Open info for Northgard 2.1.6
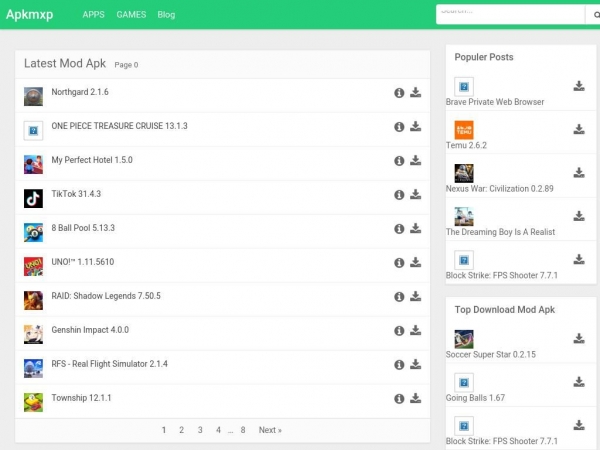 399,93
